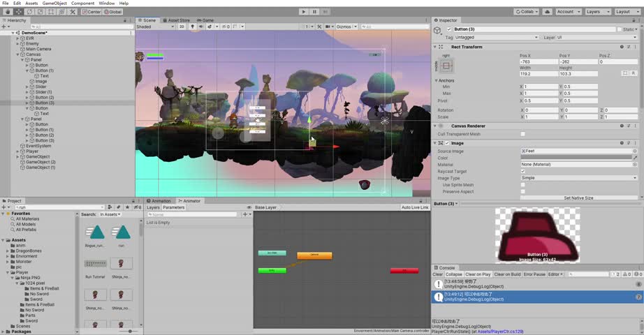Toggle scene lighting with the lightbulb icon
The image size is (644, 335).
[192, 27]
